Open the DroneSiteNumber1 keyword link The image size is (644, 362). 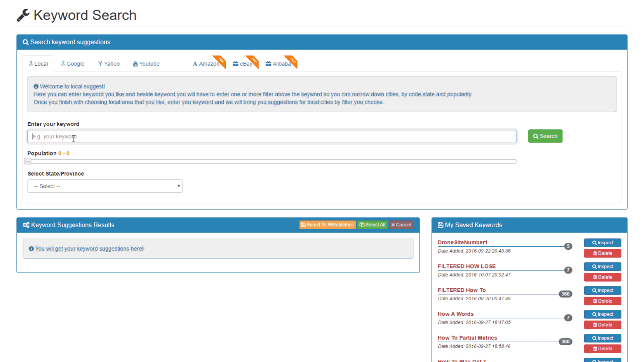pos(462,242)
